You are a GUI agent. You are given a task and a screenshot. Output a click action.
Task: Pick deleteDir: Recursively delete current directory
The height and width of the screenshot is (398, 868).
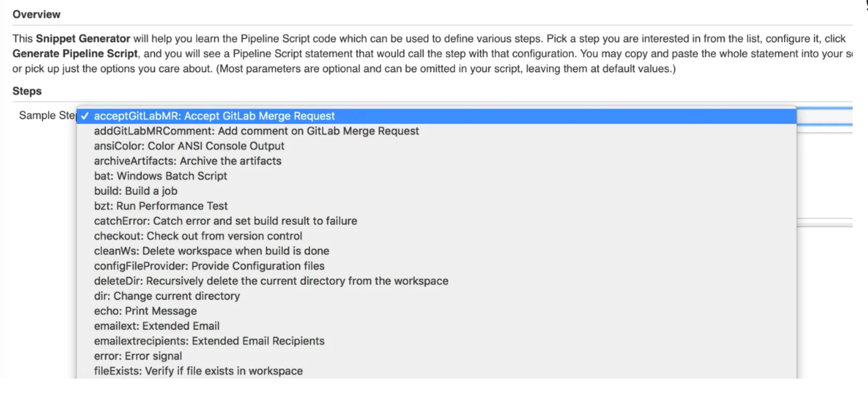pyautogui.click(x=271, y=281)
